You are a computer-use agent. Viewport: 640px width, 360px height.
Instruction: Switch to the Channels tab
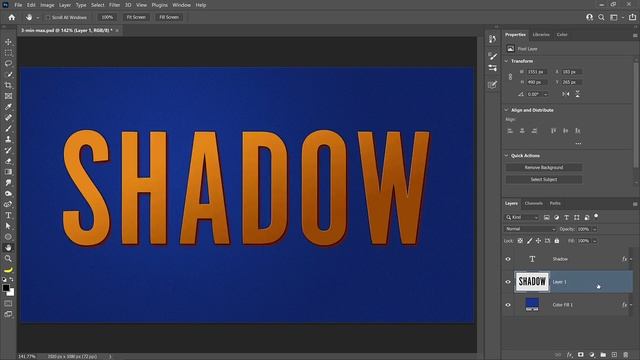(x=533, y=203)
